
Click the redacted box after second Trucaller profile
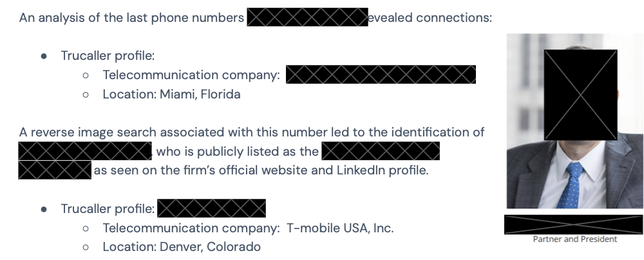pyautogui.click(x=211, y=209)
